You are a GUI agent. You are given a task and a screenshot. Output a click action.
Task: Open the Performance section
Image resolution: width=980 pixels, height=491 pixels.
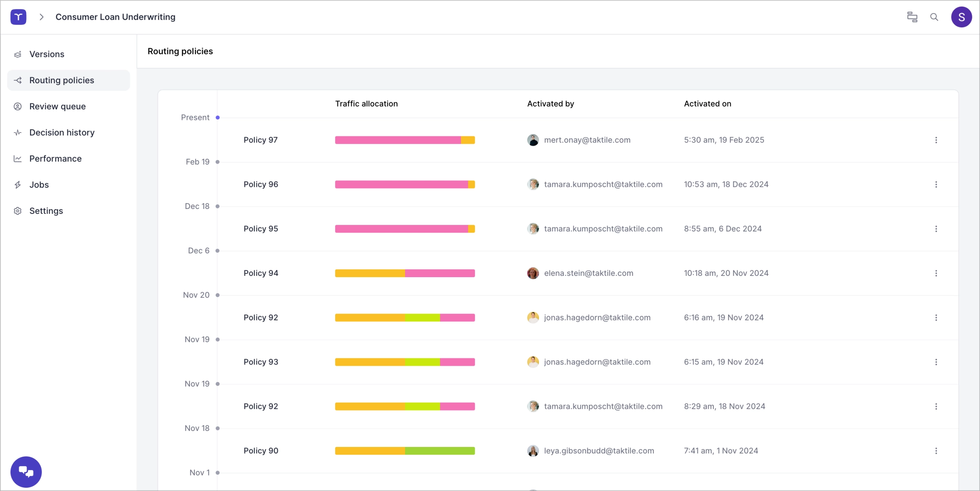(x=55, y=159)
